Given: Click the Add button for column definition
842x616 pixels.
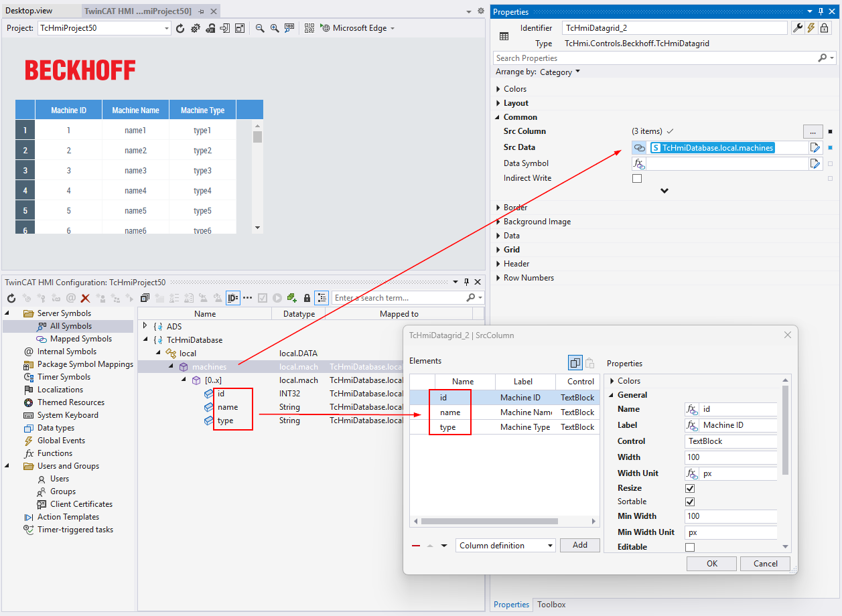Looking at the screenshot, I should click(x=580, y=545).
